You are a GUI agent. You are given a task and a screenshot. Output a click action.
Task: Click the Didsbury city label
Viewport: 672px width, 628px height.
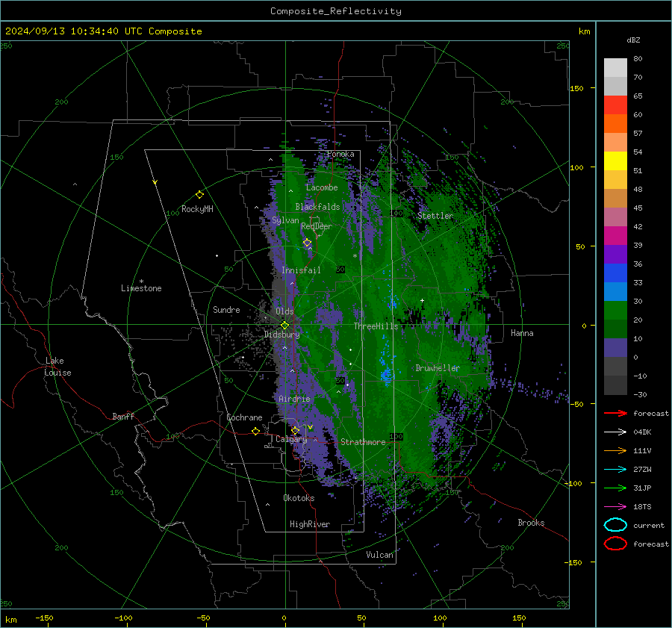(x=281, y=335)
